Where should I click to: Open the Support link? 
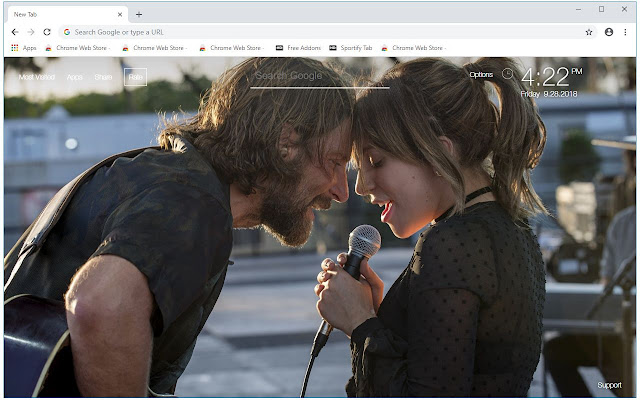click(609, 385)
